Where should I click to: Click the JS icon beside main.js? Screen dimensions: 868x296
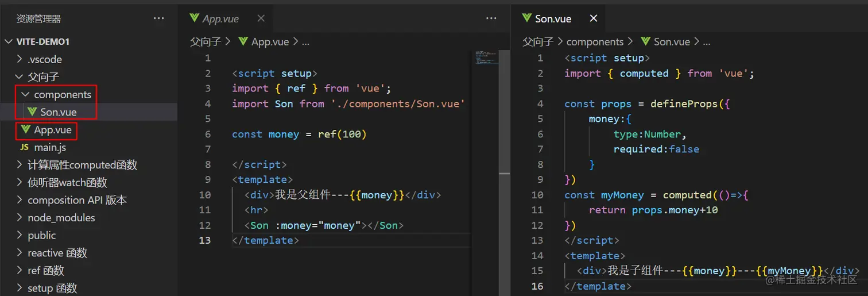click(x=25, y=147)
